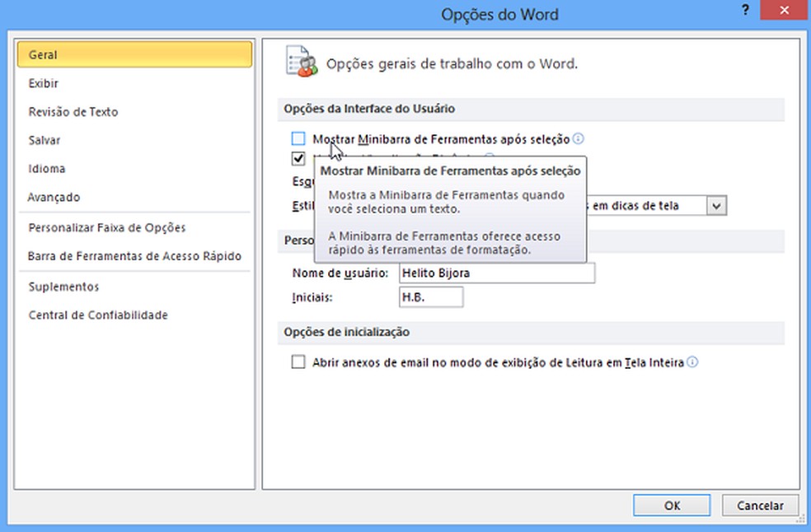
Task: Uncheck the checked box under Minibarra option
Action: point(298,158)
